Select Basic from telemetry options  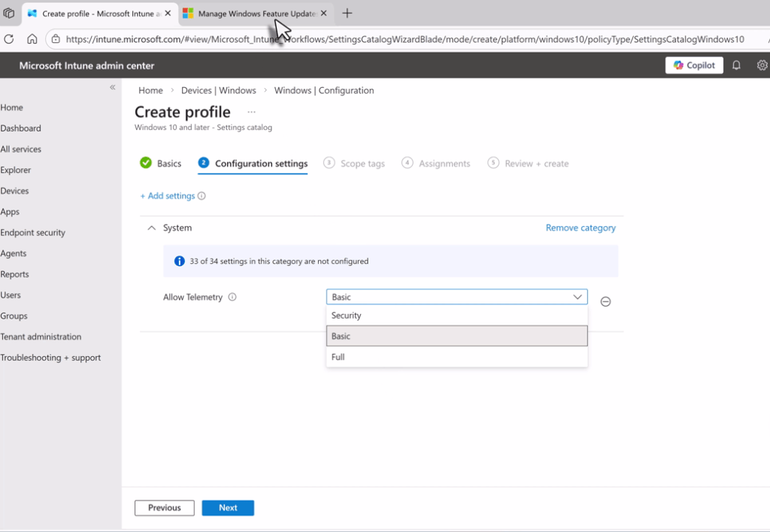(x=456, y=336)
